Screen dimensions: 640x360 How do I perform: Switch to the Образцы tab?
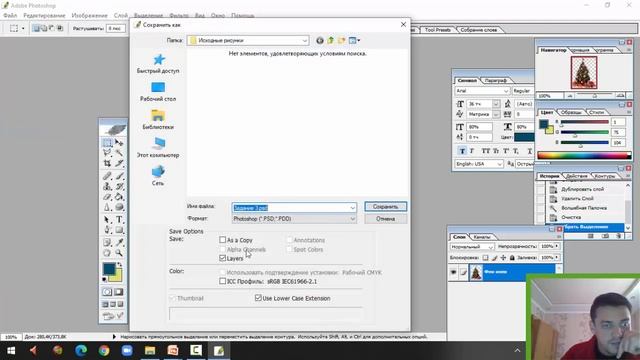571,112
